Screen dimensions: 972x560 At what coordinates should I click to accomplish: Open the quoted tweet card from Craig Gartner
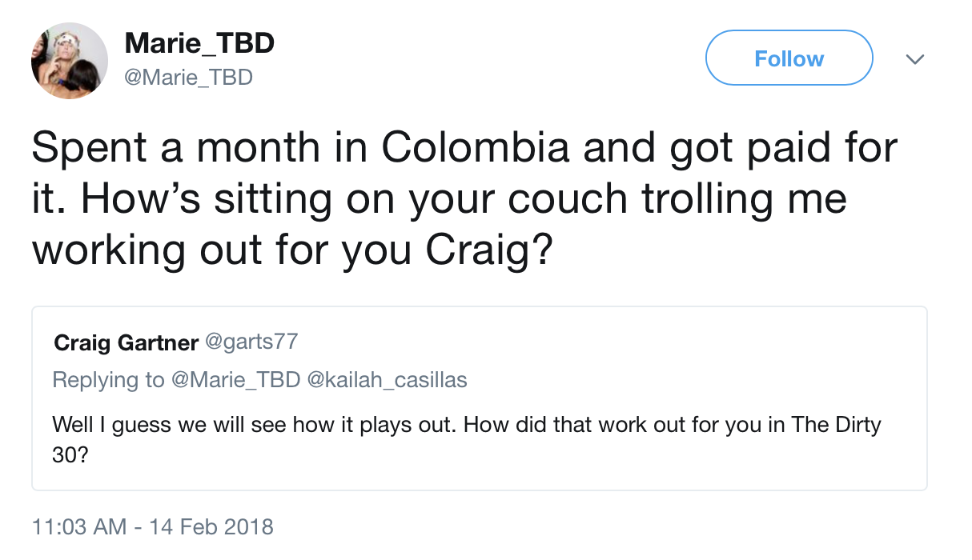click(x=480, y=398)
